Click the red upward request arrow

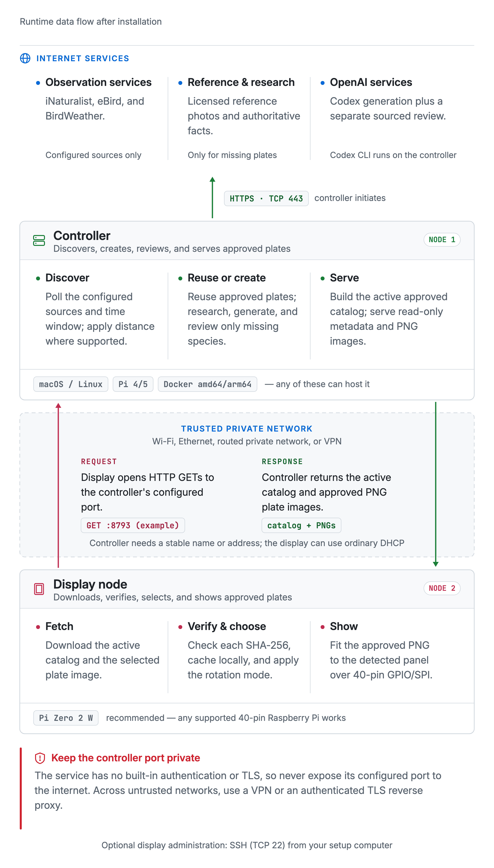click(58, 485)
